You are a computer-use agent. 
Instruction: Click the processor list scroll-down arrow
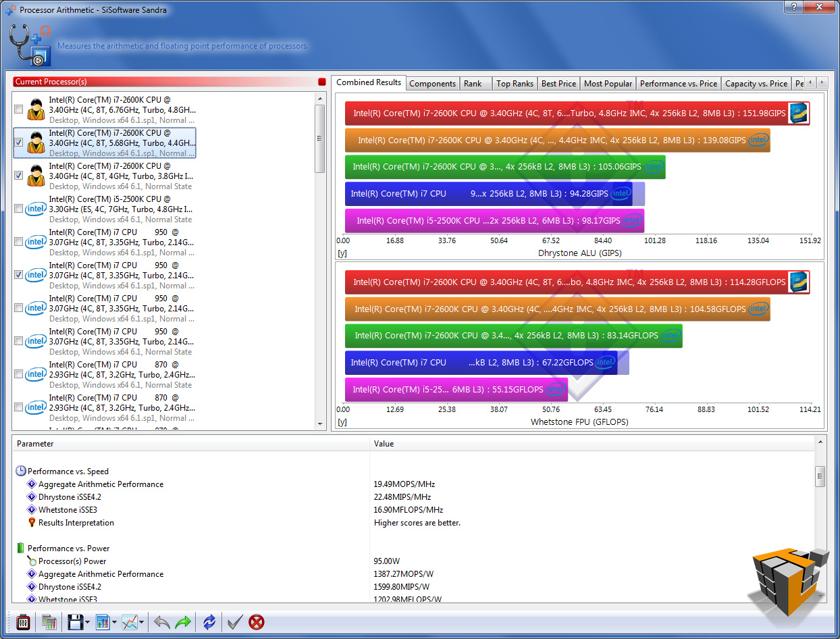click(x=320, y=424)
